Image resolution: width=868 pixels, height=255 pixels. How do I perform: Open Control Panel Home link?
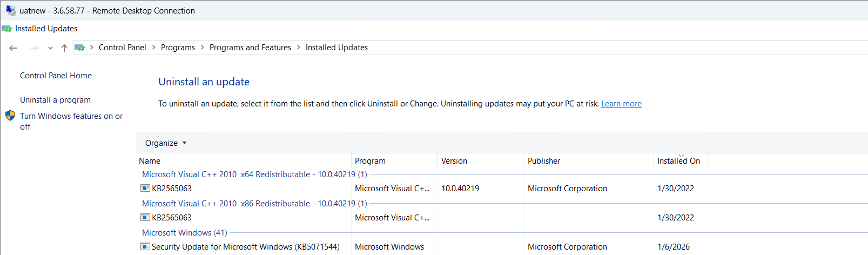[56, 76]
